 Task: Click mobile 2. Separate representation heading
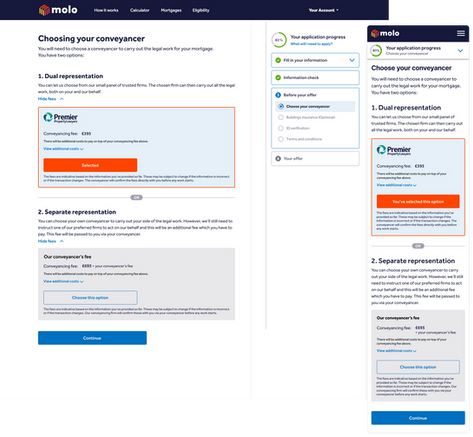(413, 261)
